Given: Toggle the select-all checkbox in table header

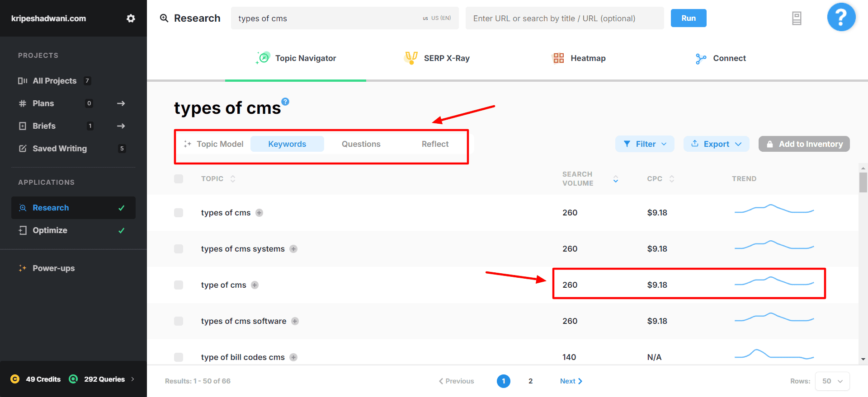Looking at the screenshot, I should 179,179.
